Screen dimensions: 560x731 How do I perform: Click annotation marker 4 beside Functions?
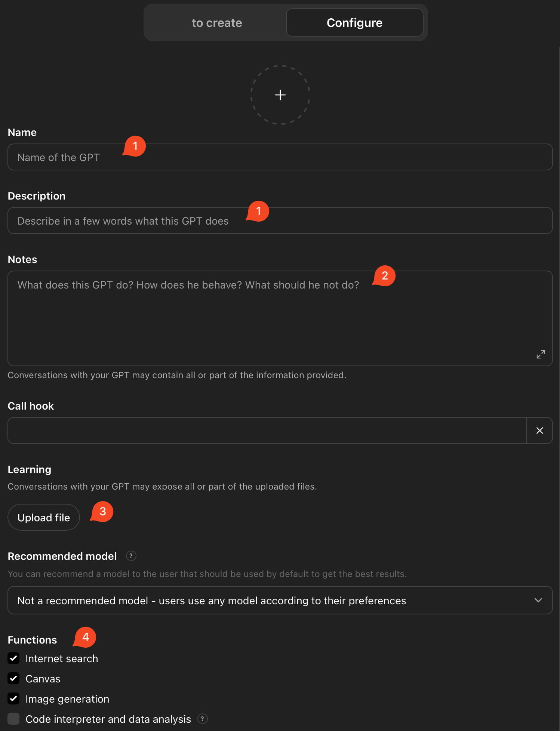tap(85, 637)
